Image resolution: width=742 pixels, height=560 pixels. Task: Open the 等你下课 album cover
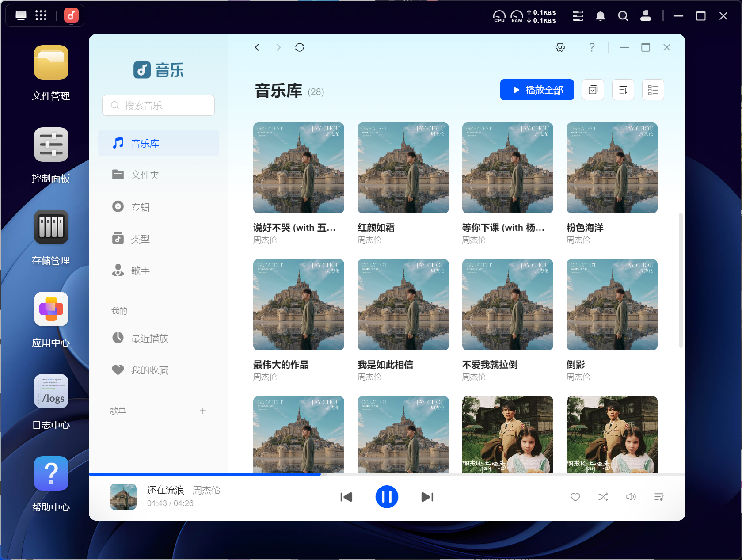[x=507, y=168]
